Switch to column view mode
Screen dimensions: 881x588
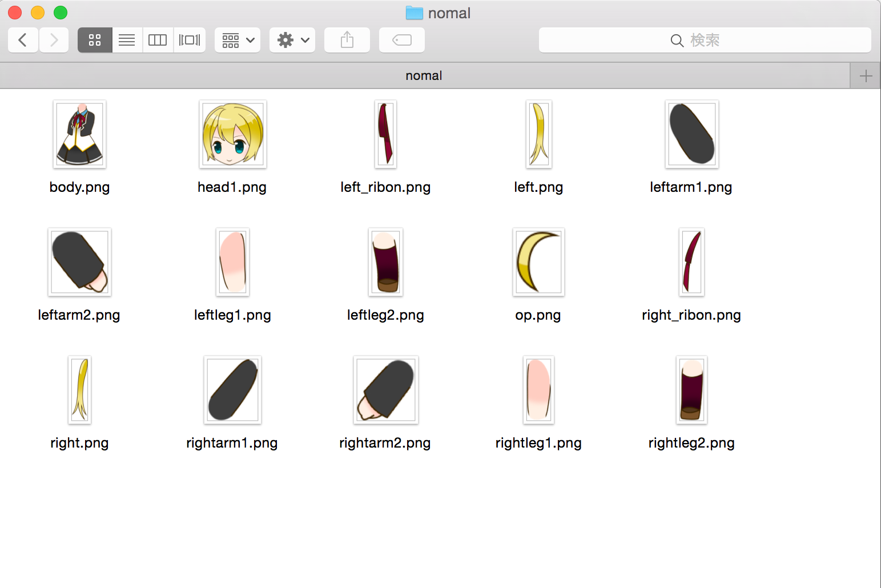(158, 40)
